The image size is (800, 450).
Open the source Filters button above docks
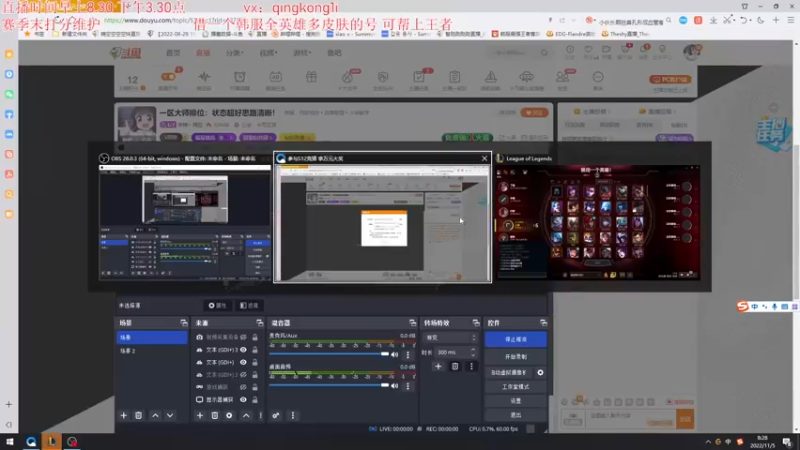(249, 305)
